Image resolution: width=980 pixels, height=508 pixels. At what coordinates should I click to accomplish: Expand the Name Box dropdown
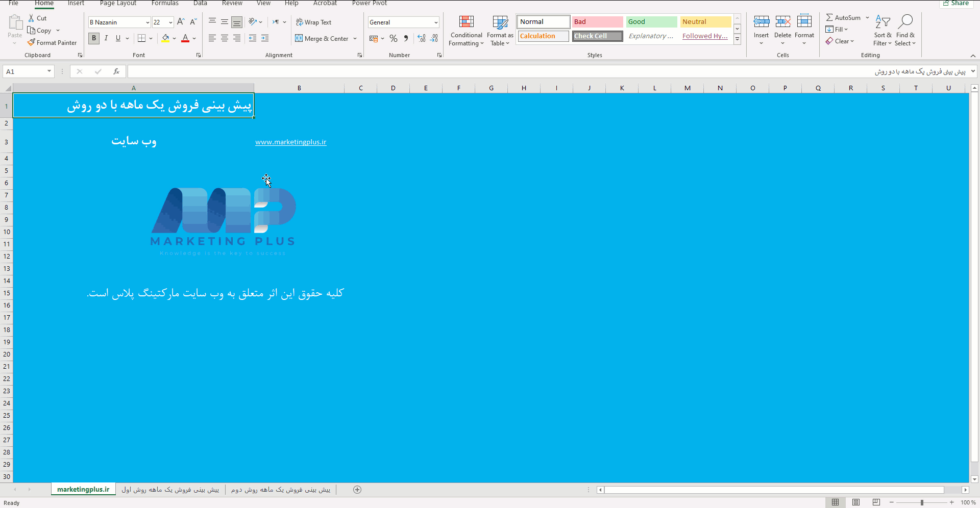50,71
